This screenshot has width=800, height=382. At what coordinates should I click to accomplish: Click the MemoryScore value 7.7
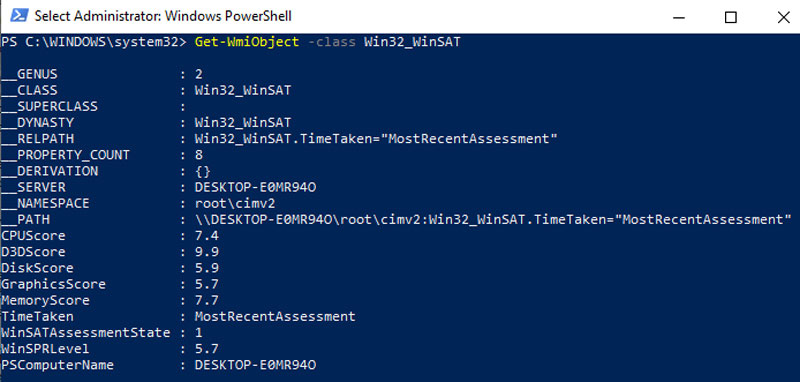click(207, 300)
